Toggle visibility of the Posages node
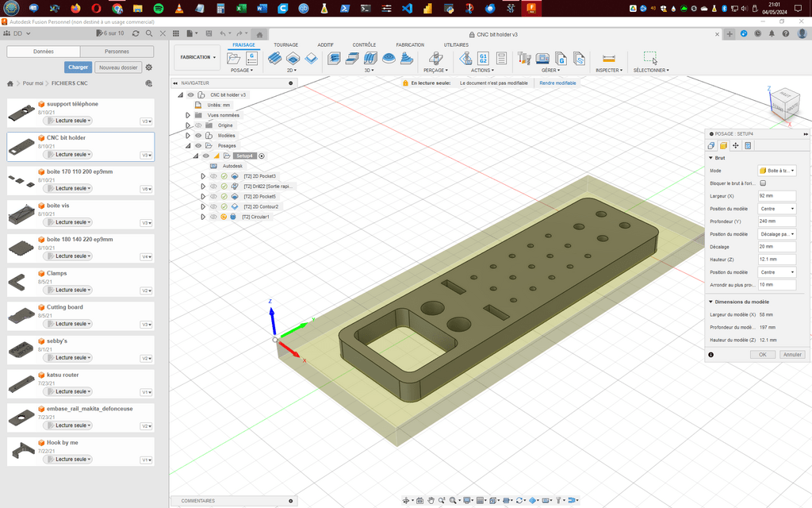This screenshot has height=508, width=812. (x=198, y=146)
